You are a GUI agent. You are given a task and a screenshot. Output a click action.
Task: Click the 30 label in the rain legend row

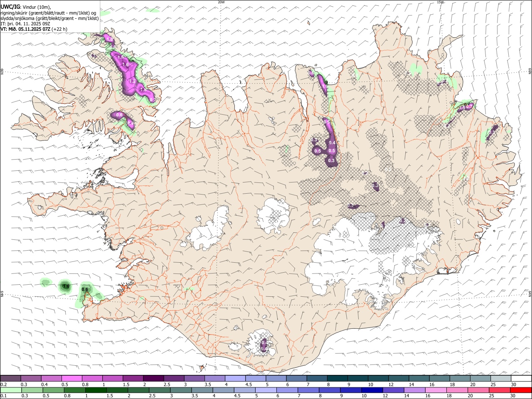[514, 396]
